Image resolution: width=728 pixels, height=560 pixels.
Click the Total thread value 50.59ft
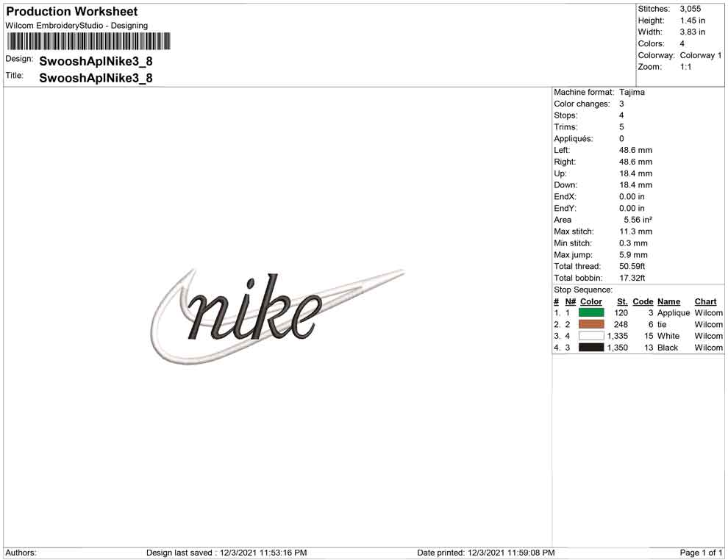632,266
